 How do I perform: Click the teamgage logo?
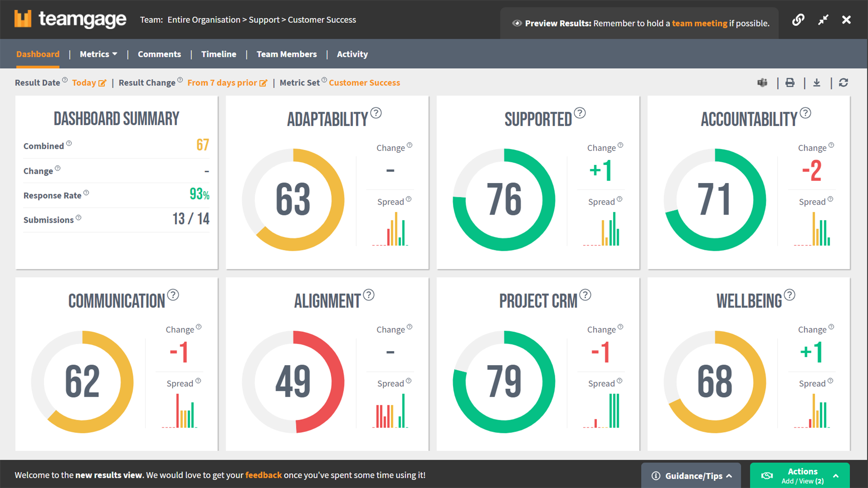[71, 19]
